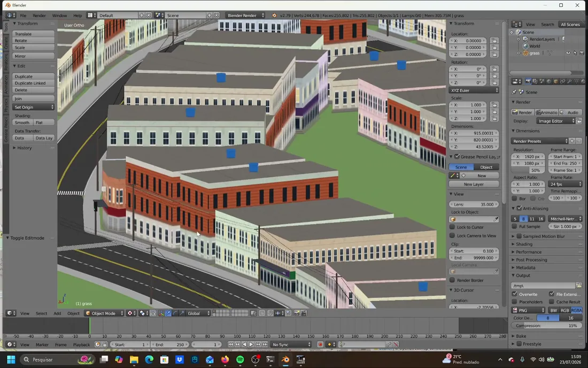Open the Object properties tab cube icon

point(556,81)
